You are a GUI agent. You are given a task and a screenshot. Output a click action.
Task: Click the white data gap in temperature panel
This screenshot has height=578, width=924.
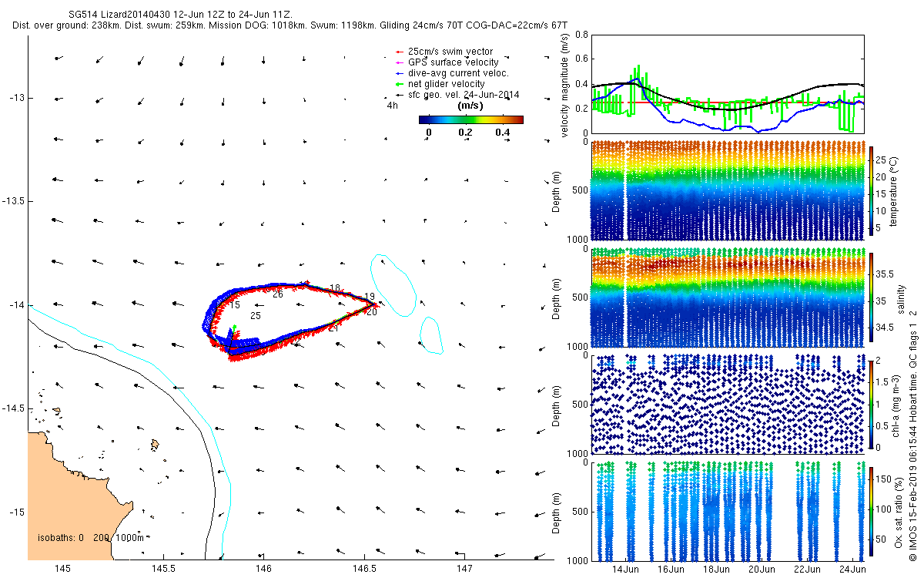[x=625, y=192]
